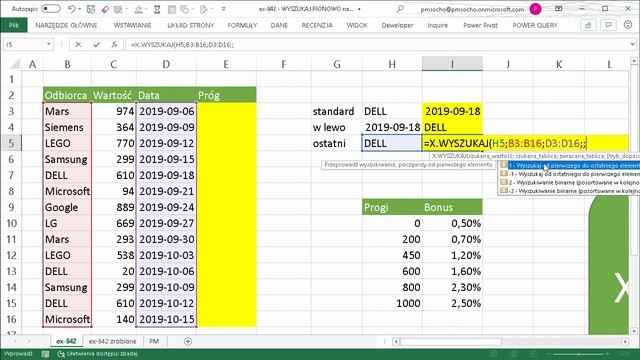Click the zoom slider in status bar
This screenshot has height=360, width=640.
(x=578, y=354)
